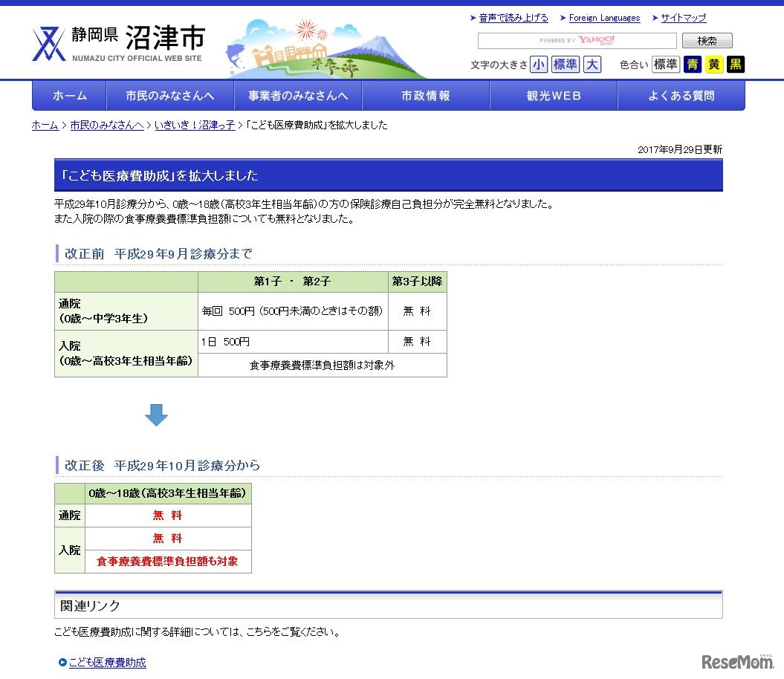Screen dimensions: 784x679
Task: Switch the color scheme to 黒
Action: (x=734, y=65)
